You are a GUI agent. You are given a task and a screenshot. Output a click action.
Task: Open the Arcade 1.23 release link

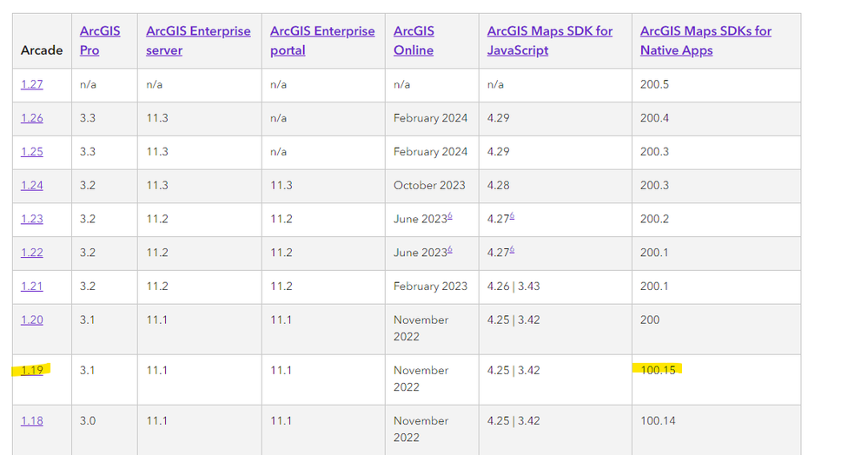[32, 219]
